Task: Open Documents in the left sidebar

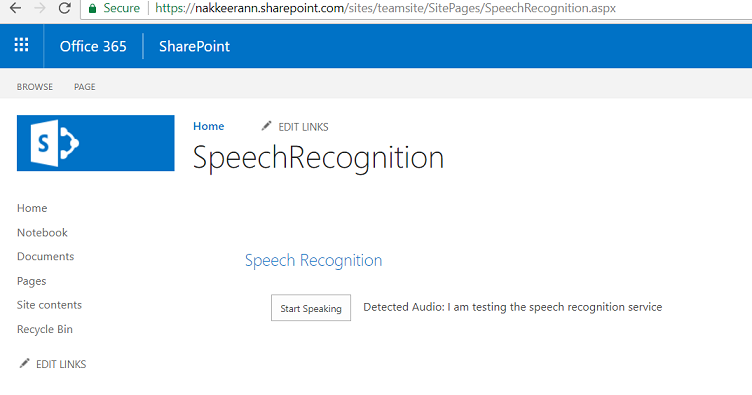Action: point(46,256)
